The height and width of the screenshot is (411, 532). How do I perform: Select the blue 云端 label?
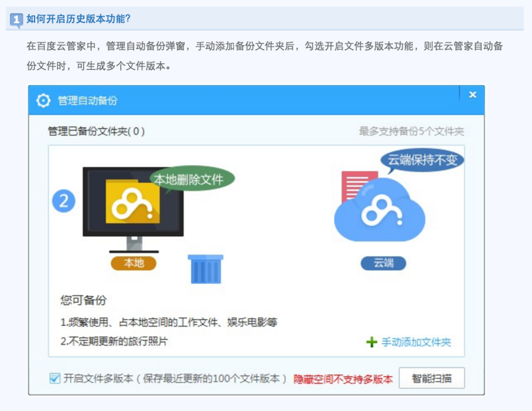[383, 263]
